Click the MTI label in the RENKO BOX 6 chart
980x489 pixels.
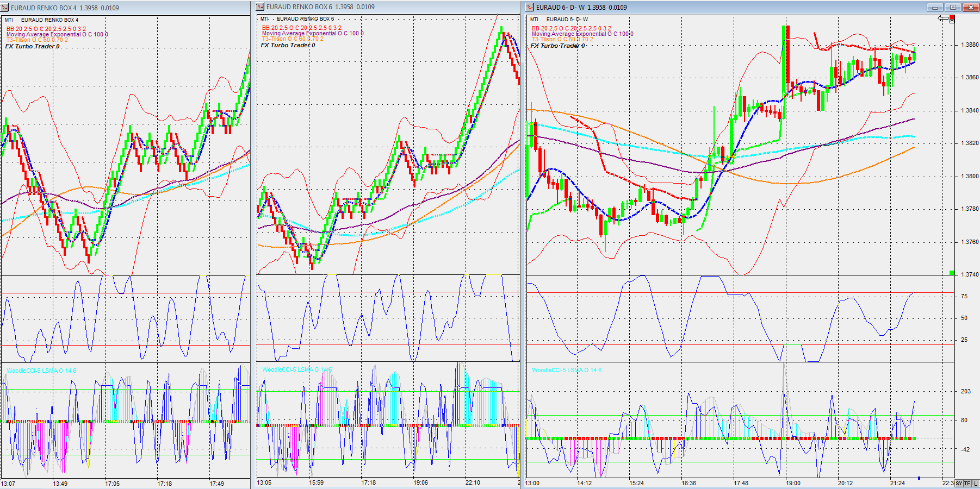pyautogui.click(x=264, y=19)
